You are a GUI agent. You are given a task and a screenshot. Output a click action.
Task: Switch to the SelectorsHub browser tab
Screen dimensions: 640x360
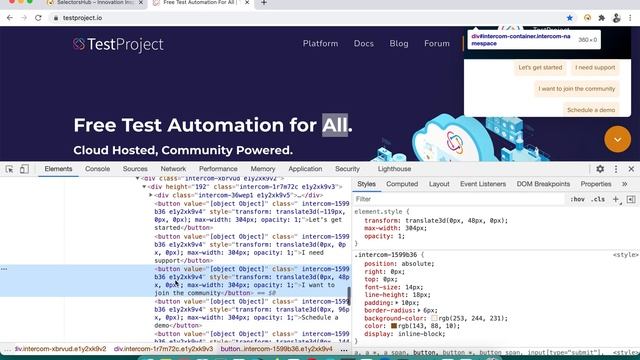94,3
